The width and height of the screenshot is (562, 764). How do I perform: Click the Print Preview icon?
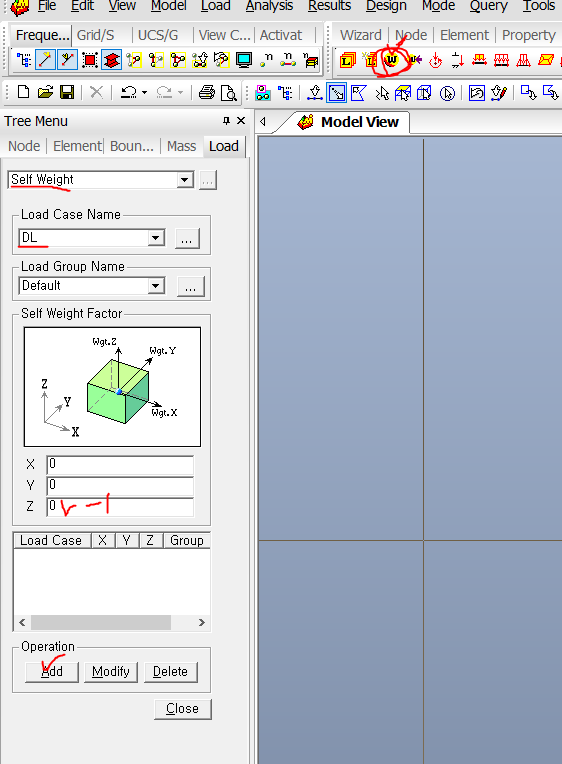coord(229,92)
